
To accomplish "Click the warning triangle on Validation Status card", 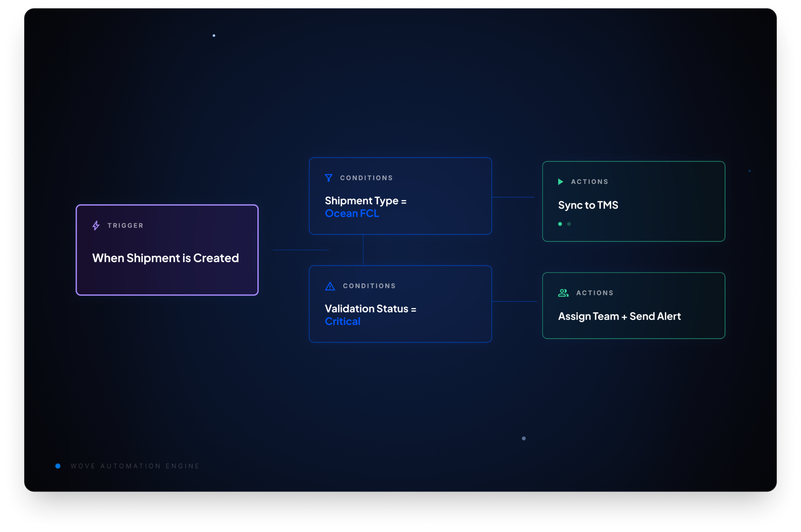I will point(330,286).
